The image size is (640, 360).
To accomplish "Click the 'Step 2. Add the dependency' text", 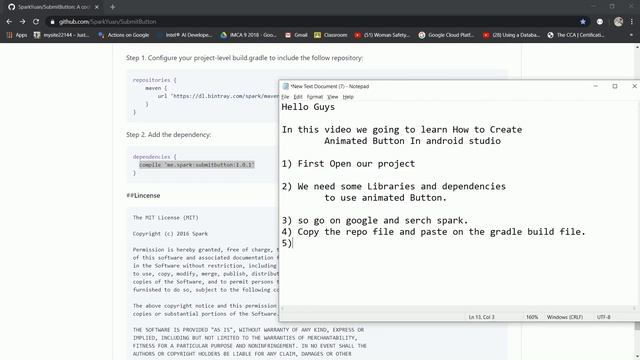I will click(x=168, y=135).
